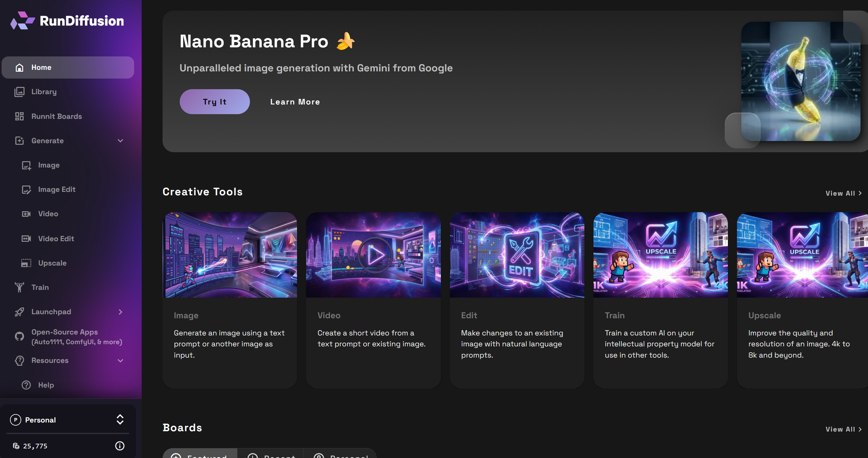Screen dimensions: 868x458
Task: Open Train in the sidebar
Action: (68, 287)
